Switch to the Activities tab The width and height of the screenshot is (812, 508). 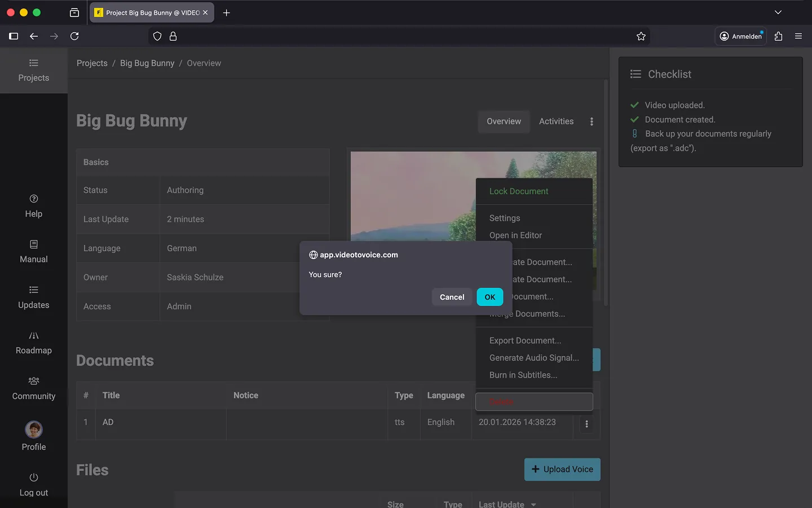(556, 121)
